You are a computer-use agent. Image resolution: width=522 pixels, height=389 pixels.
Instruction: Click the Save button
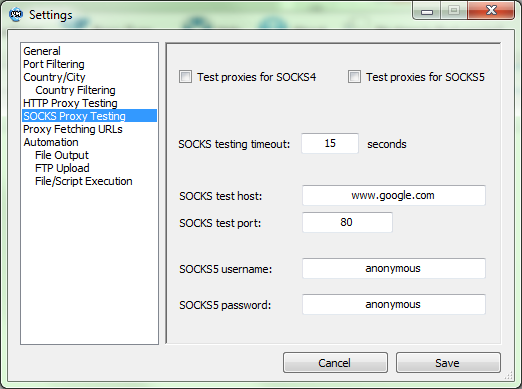448,363
